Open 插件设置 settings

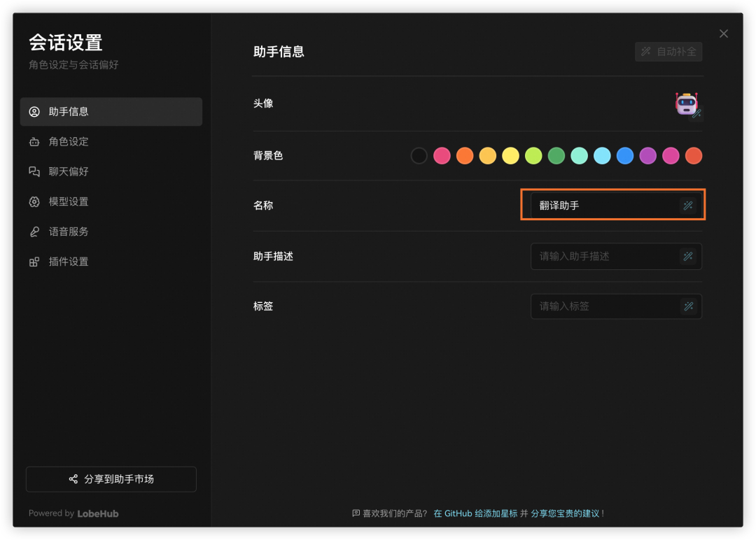(x=111, y=262)
